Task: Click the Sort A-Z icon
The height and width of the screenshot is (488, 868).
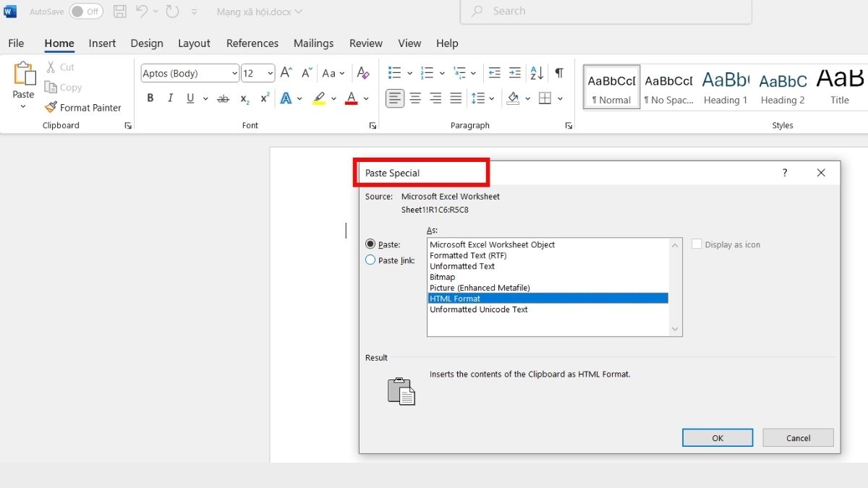Action: click(x=537, y=73)
